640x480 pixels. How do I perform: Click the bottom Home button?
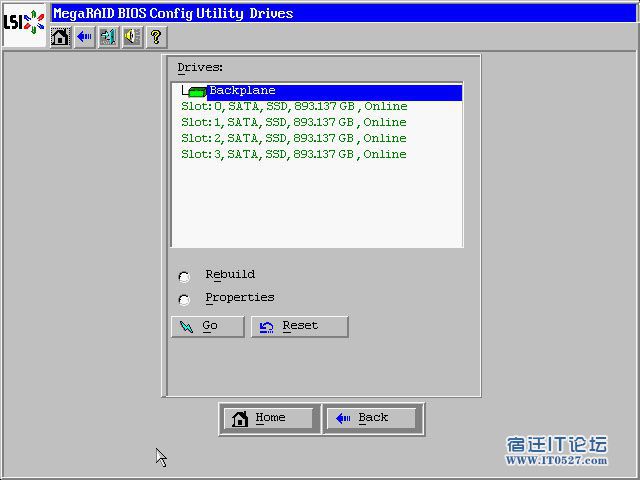tap(269, 418)
